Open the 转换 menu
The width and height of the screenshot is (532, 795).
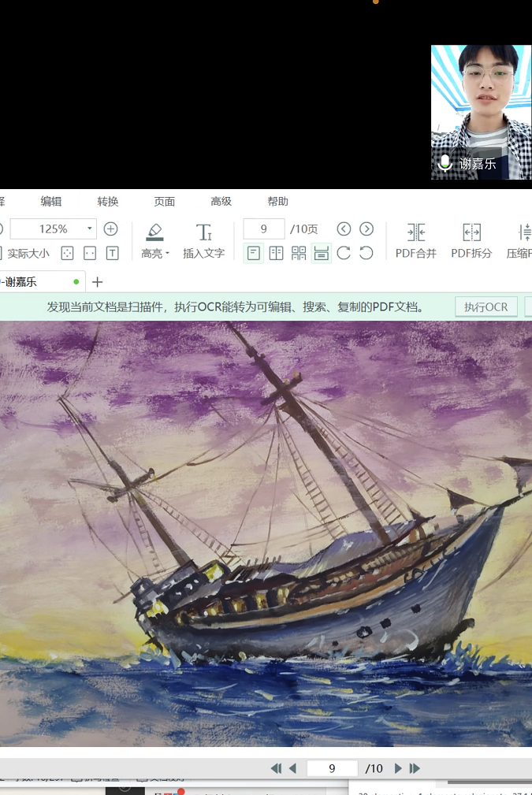click(108, 201)
